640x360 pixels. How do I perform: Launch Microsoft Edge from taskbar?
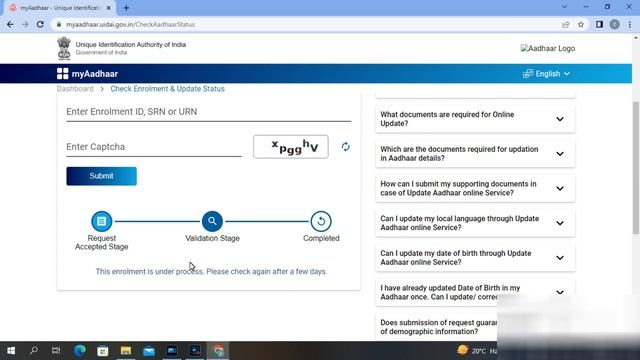coord(80,351)
